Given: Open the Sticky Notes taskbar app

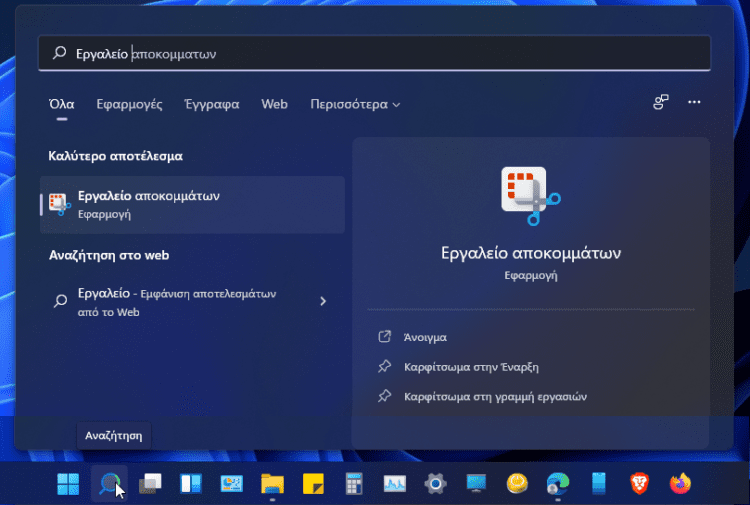Looking at the screenshot, I should 313,484.
